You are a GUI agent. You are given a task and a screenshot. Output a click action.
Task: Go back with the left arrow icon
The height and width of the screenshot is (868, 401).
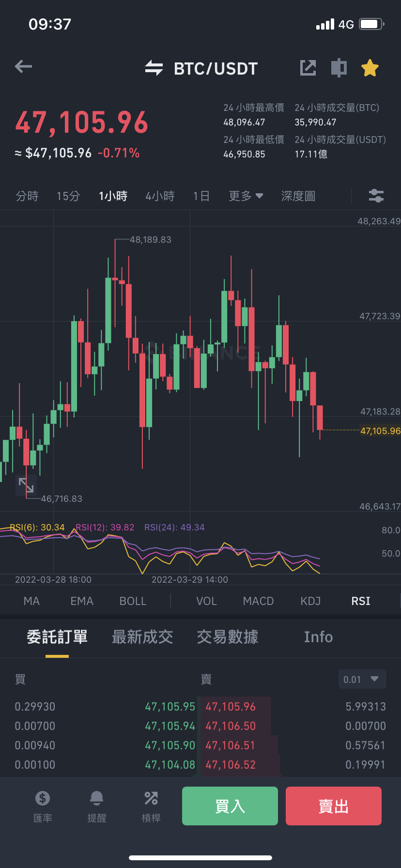[x=23, y=66]
